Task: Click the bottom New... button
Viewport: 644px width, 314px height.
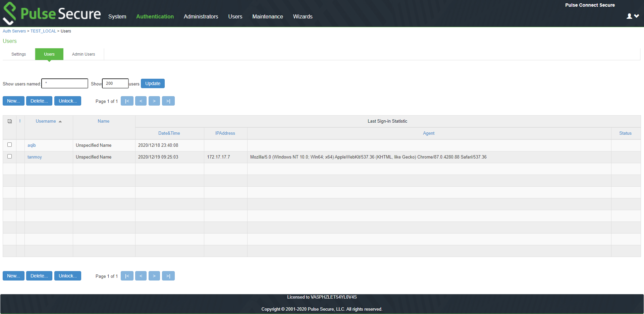Action: coord(13,276)
